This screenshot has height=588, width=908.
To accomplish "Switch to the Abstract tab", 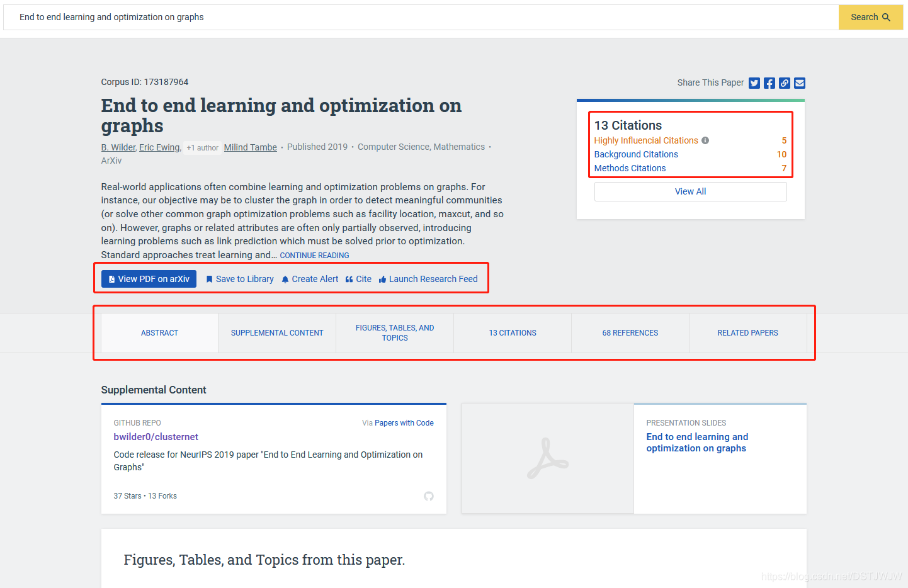I will point(159,333).
